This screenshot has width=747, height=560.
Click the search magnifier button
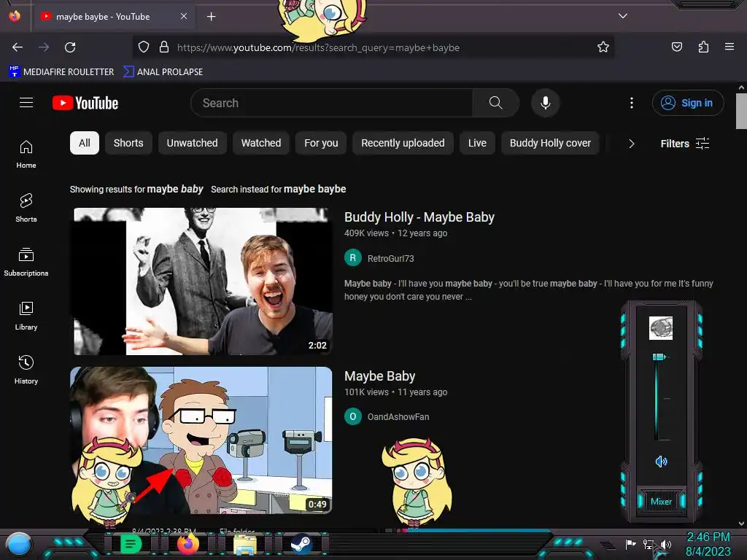(495, 103)
